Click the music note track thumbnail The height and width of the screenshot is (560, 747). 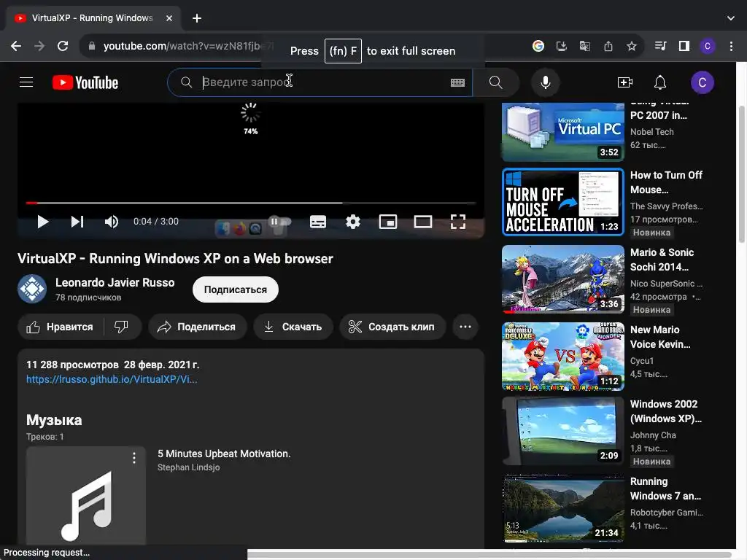tap(86, 496)
